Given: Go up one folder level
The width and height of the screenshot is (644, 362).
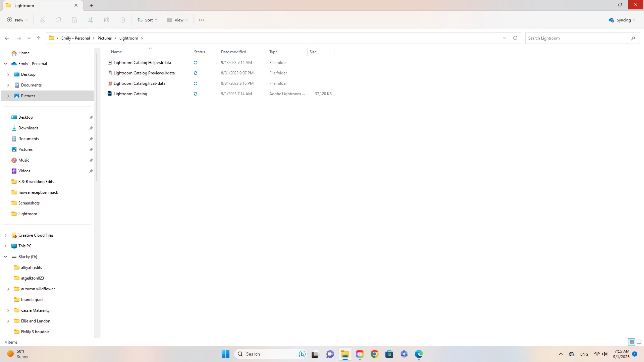Looking at the screenshot, I should coord(39,38).
